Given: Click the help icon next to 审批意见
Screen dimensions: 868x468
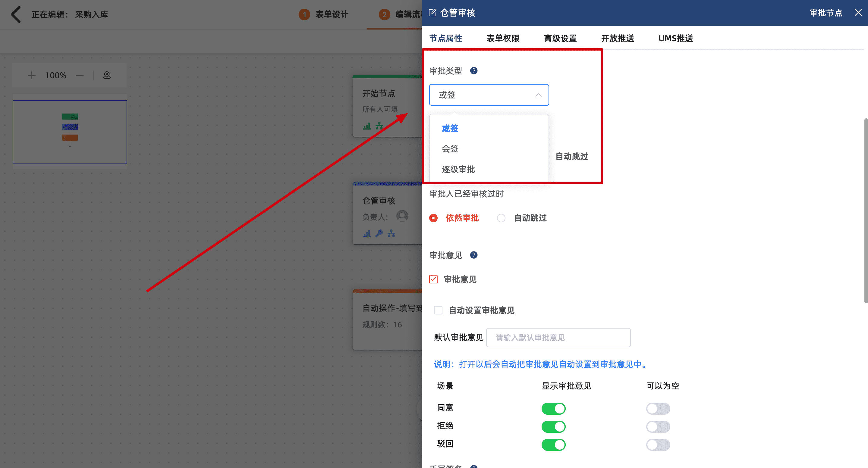Looking at the screenshot, I should (473, 255).
